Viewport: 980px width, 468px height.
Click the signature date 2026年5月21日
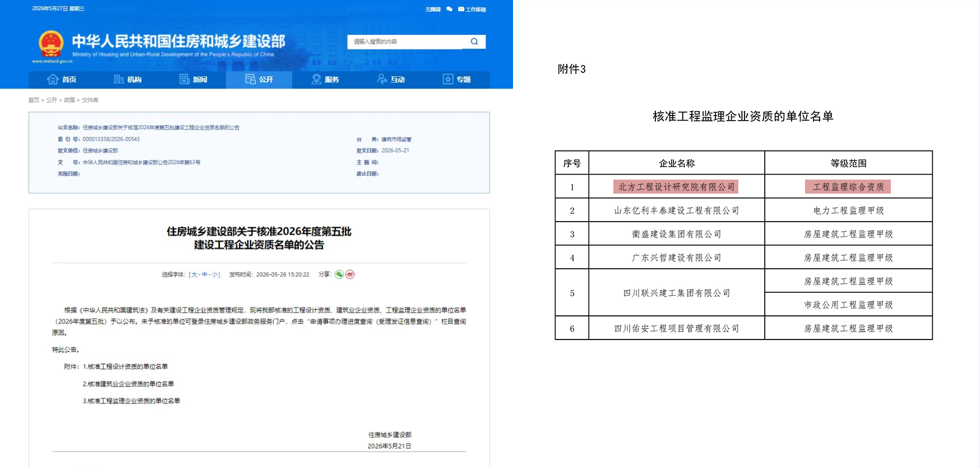(x=389, y=446)
